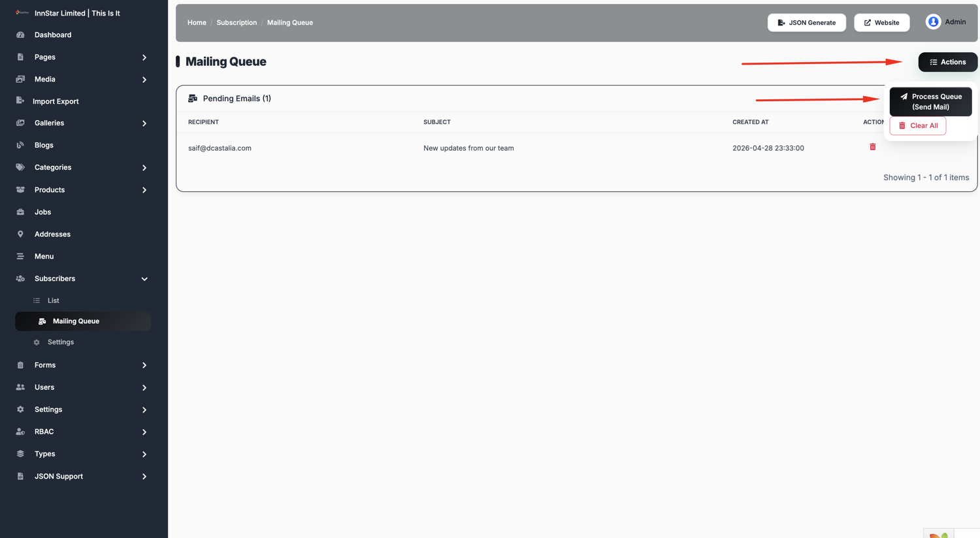The height and width of the screenshot is (538, 980).
Task: Click the subject 'New updates from our team'
Action: (x=468, y=148)
